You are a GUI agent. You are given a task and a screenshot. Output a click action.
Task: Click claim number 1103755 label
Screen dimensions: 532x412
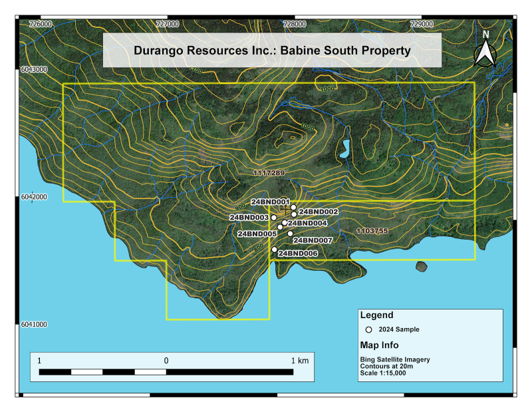372,231
